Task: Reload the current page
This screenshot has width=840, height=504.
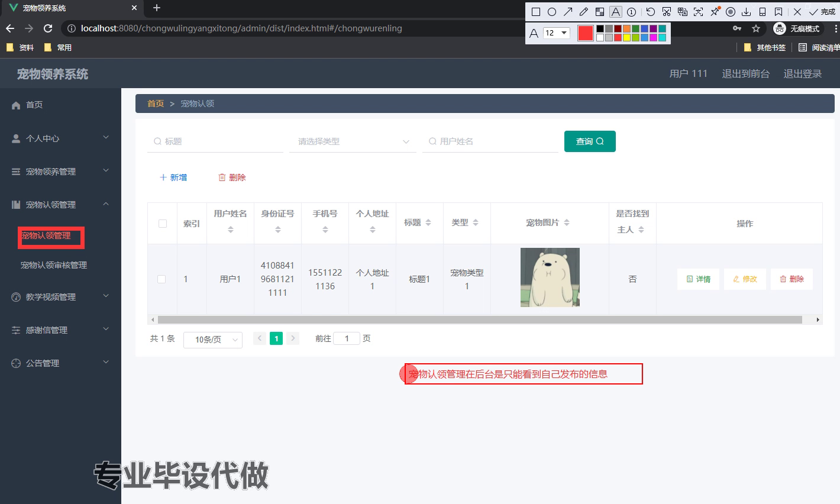Action: pos(48,28)
